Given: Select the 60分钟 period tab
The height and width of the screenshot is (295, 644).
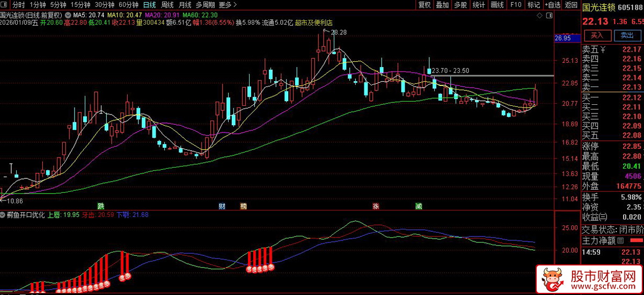Looking at the screenshot, I should coord(129,5).
